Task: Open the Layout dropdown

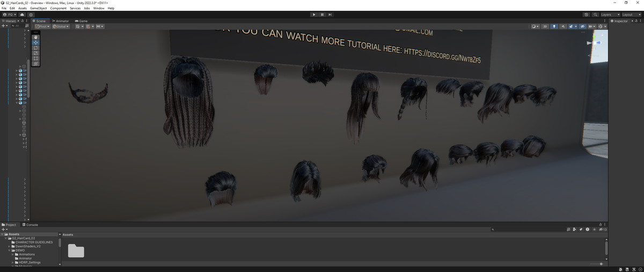Action: pos(631,15)
